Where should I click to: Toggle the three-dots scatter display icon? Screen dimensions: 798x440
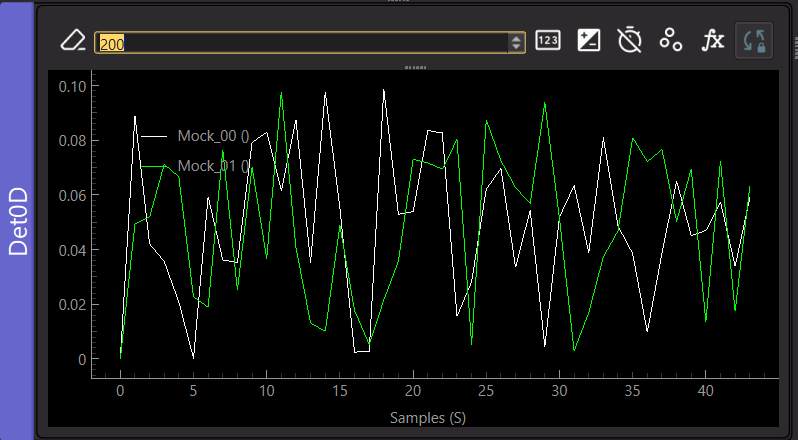coord(671,40)
